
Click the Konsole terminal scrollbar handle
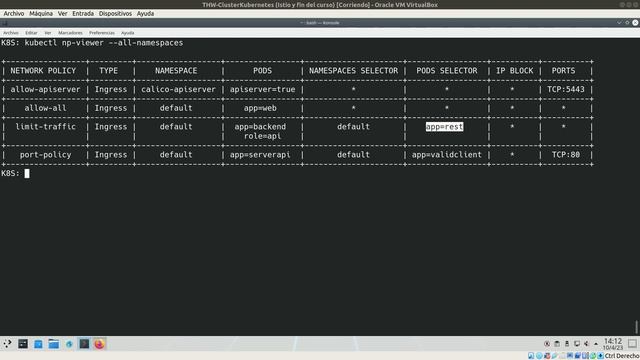click(636, 327)
